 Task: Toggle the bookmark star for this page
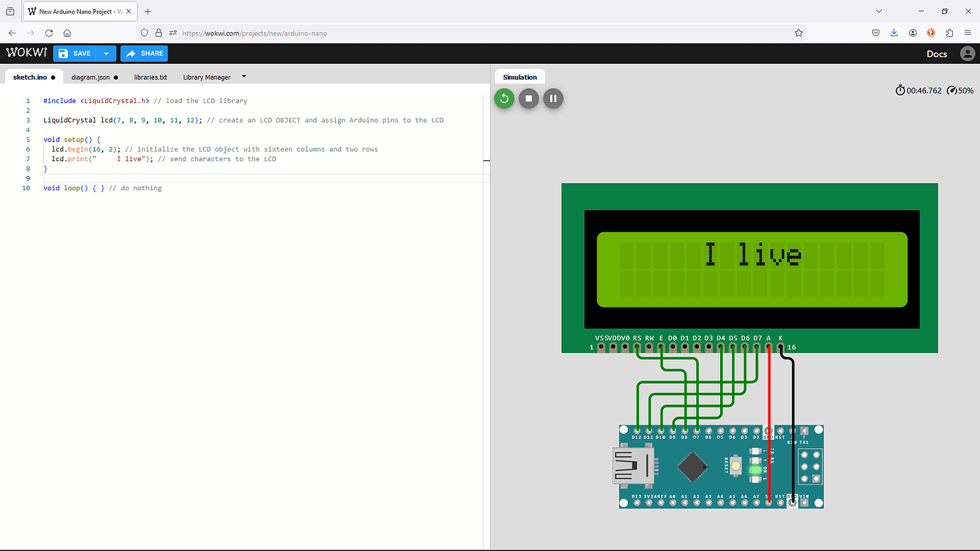click(x=798, y=33)
